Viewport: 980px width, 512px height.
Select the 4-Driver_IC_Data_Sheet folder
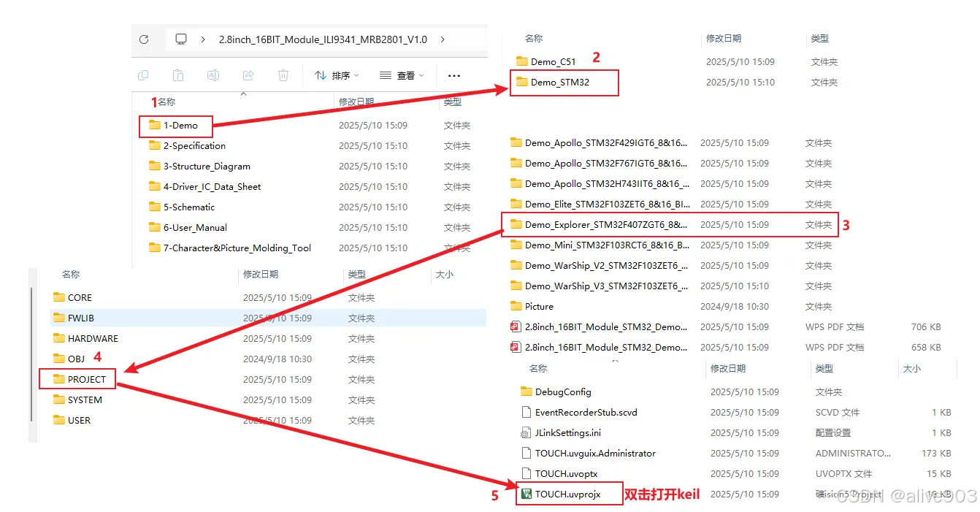[204, 187]
